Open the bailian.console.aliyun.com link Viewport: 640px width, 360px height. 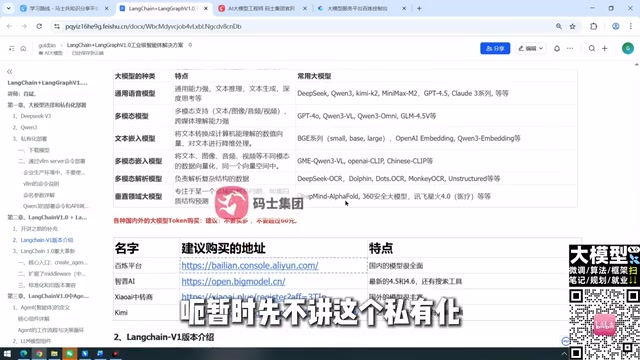coord(250,265)
